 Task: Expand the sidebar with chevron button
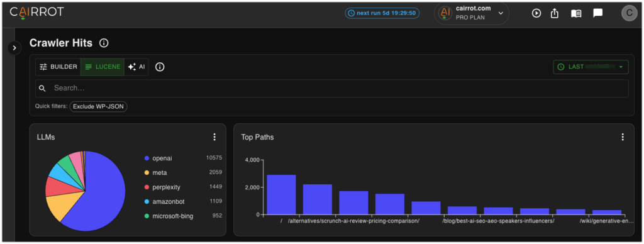click(x=14, y=48)
